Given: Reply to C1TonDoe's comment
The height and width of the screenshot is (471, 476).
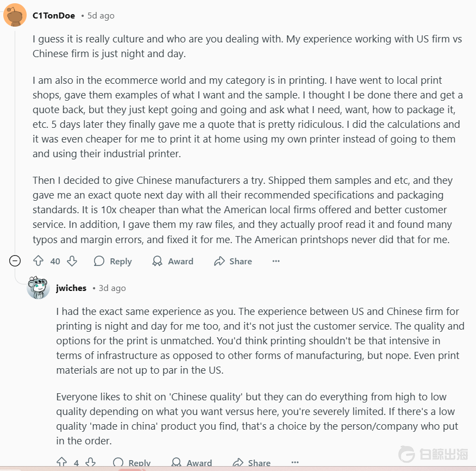Looking at the screenshot, I should click(113, 261).
